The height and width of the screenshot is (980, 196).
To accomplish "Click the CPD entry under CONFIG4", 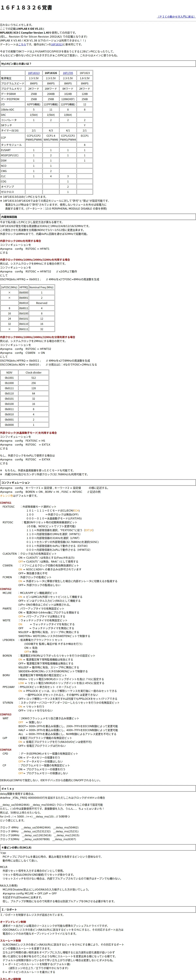I will (5, 754).
